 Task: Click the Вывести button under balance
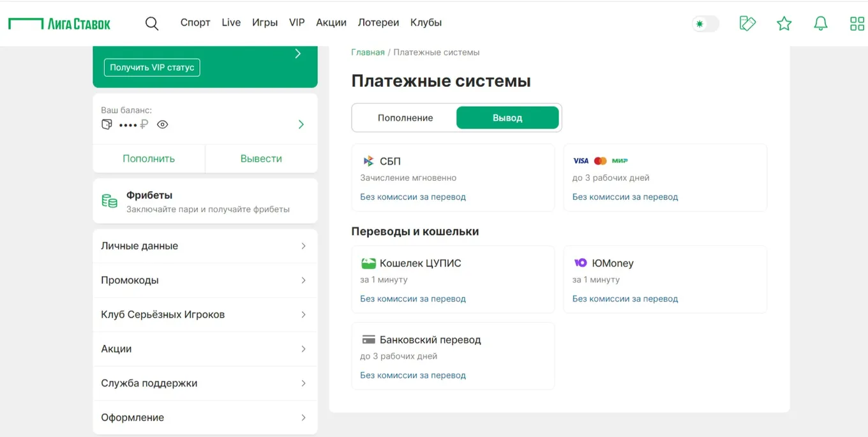(261, 158)
